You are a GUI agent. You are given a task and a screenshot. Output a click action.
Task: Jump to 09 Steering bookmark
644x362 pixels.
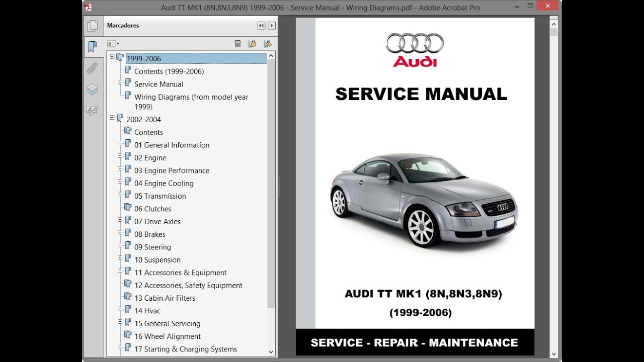point(152,247)
